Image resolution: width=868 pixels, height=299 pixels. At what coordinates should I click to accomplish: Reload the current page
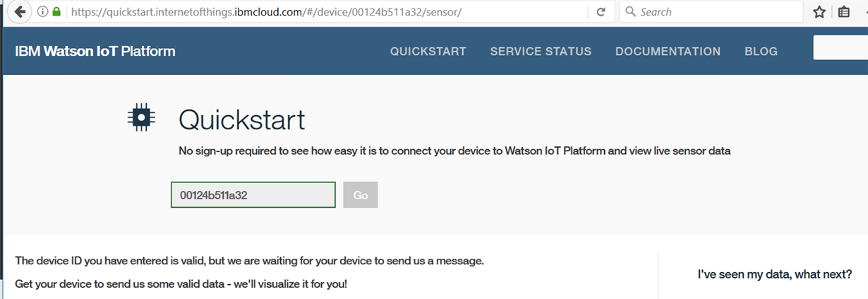tap(601, 12)
